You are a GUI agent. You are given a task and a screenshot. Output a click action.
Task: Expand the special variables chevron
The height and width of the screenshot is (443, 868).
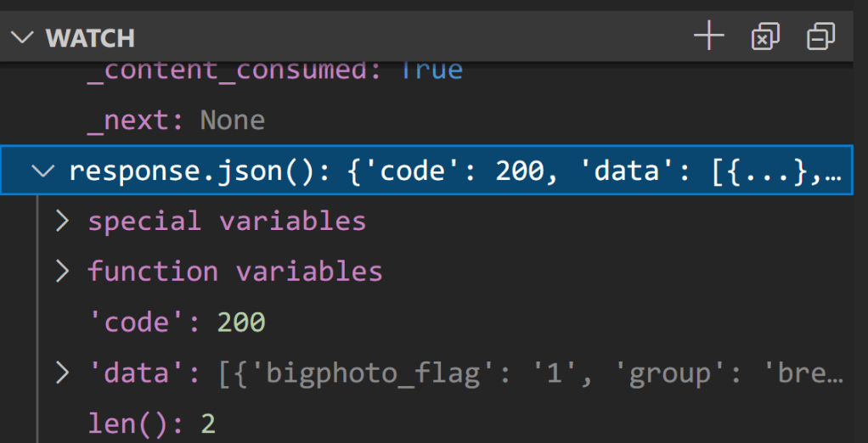point(62,221)
